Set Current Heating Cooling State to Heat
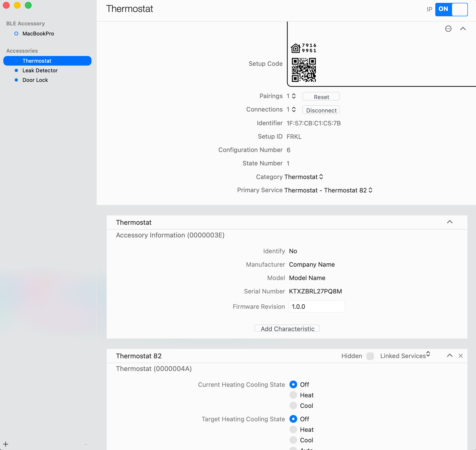Viewport: 476px width, 450px height. point(293,395)
